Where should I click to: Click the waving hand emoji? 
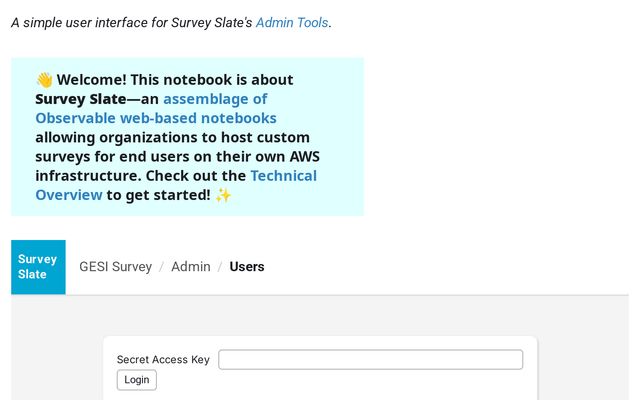(44, 80)
